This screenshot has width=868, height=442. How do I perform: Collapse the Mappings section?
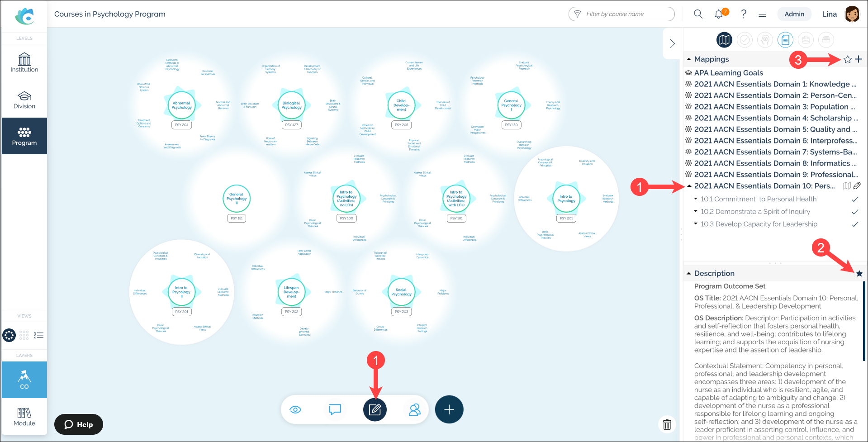(x=689, y=59)
